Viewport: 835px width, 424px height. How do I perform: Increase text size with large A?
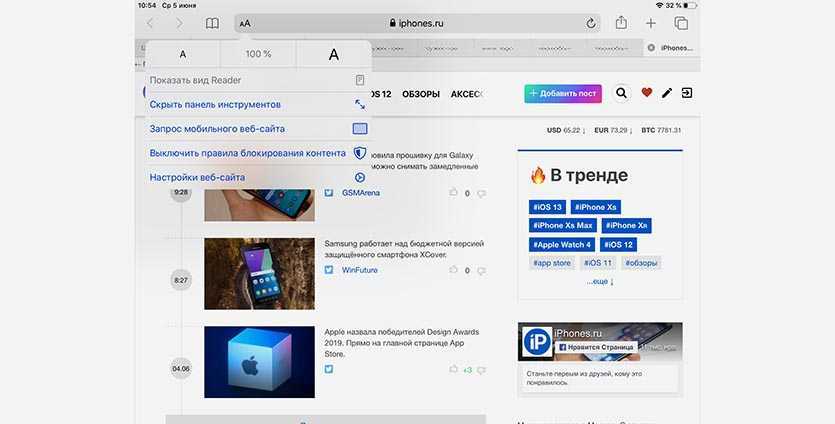click(x=334, y=54)
